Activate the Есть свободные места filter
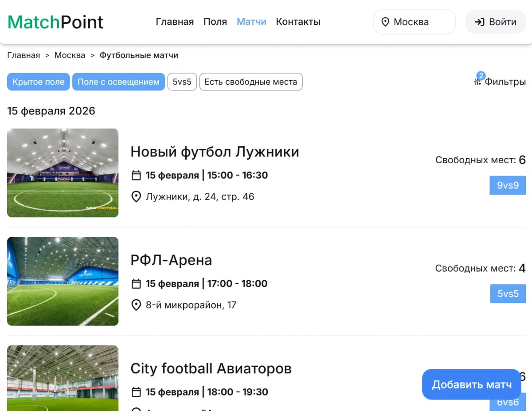The height and width of the screenshot is (411, 532). (251, 82)
